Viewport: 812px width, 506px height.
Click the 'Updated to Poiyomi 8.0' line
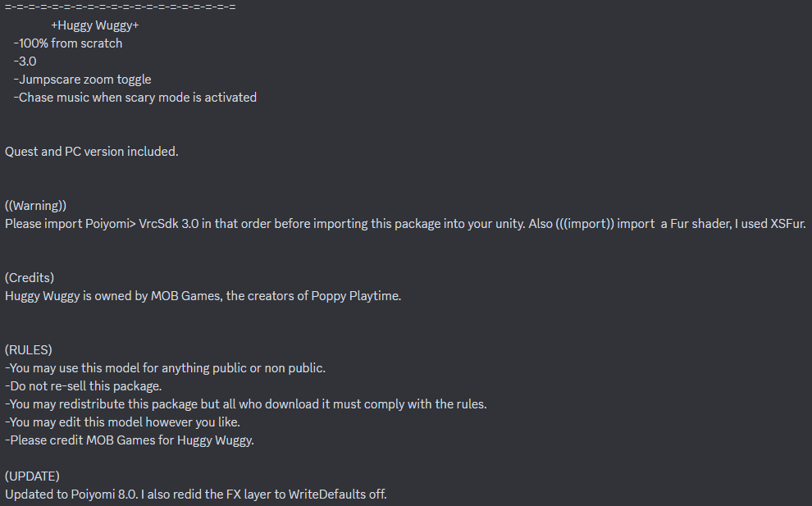point(196,495)
